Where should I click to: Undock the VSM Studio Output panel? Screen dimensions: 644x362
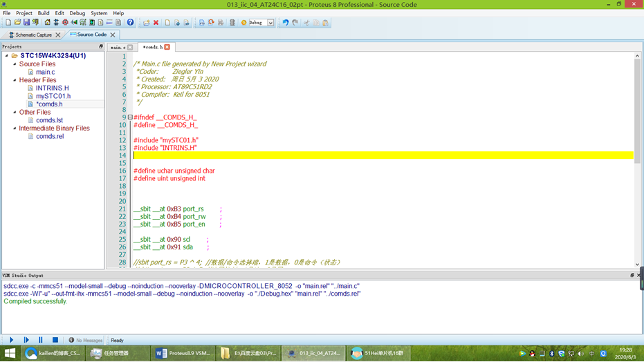pos(632,276)
